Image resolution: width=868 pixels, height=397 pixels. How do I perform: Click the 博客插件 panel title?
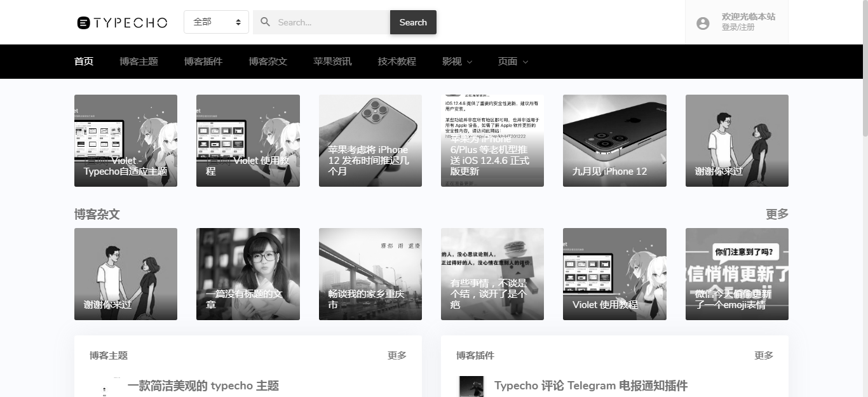pyautogui.click(x=475, y=356)
